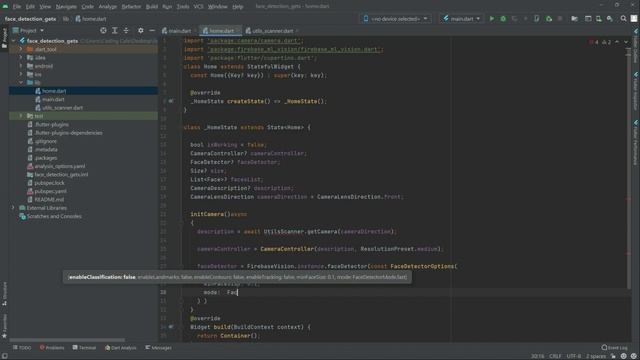Click the select opened file target icon

coord(103,31)
